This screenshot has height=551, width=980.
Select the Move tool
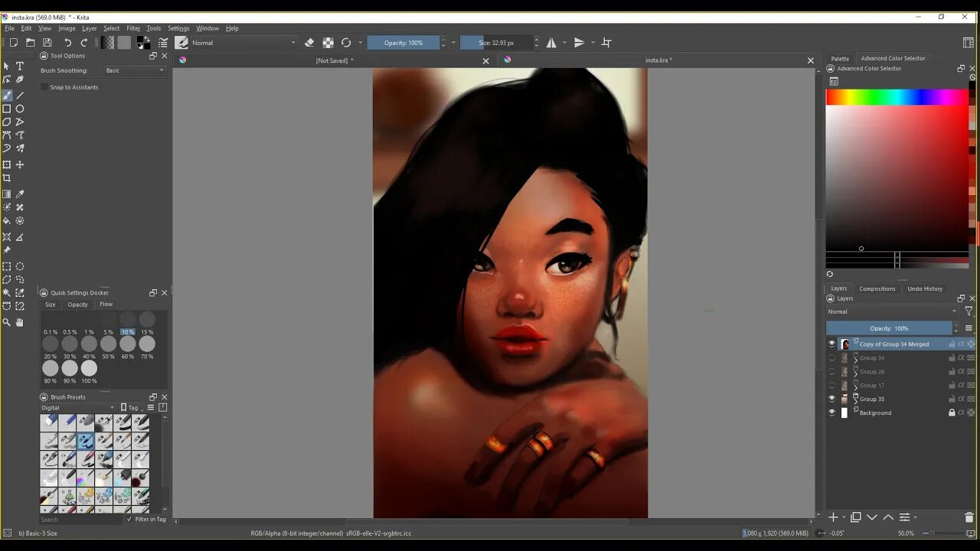click(20, 165)
